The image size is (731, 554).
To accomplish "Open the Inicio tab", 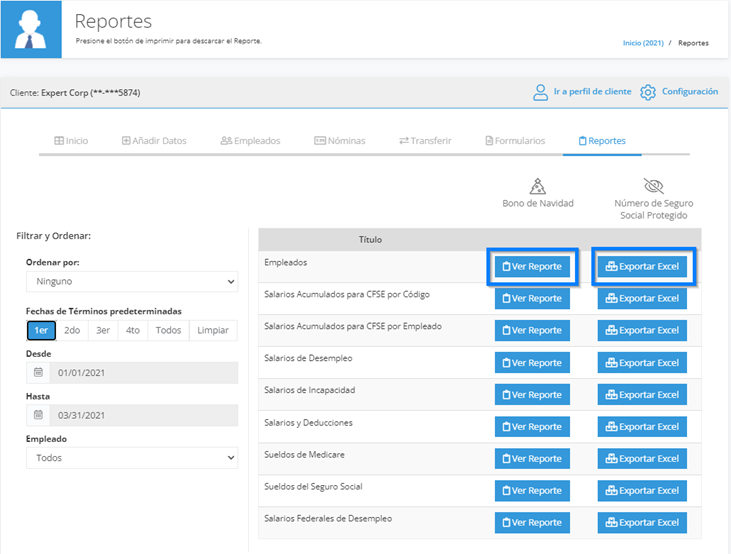I will click(x=71, y=141).
